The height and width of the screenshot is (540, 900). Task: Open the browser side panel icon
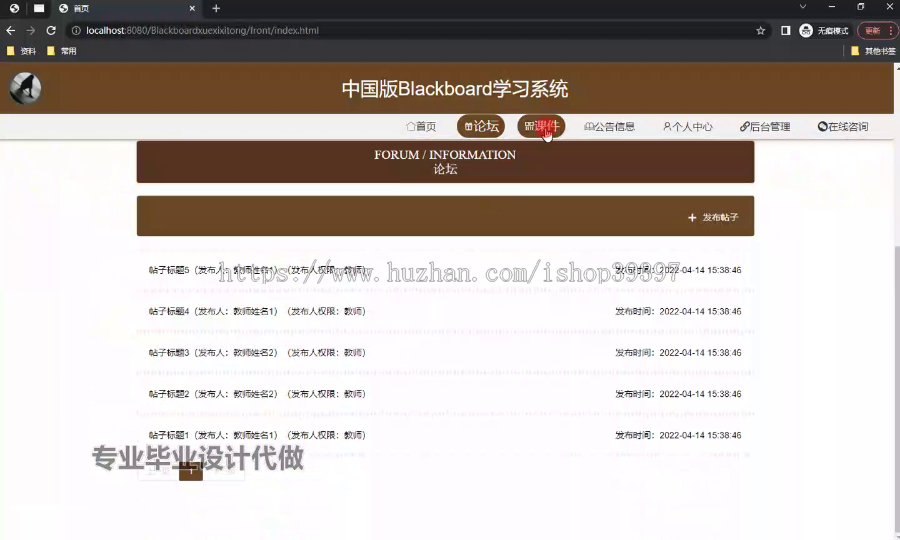pyautogui.click(x=785, y=30)
